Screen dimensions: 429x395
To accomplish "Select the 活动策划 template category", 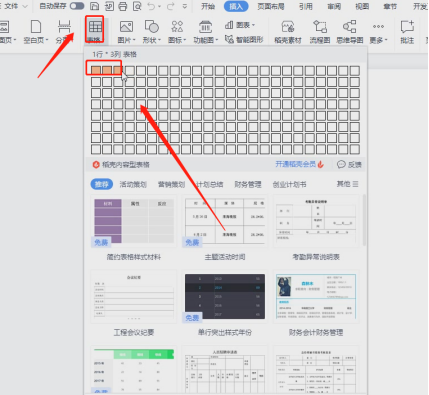I will pyautogui.click(x=133, y=184).
